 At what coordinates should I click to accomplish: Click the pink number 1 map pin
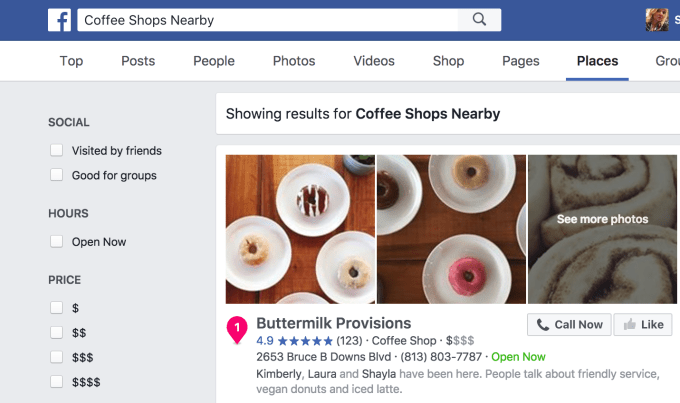point(237,328)
